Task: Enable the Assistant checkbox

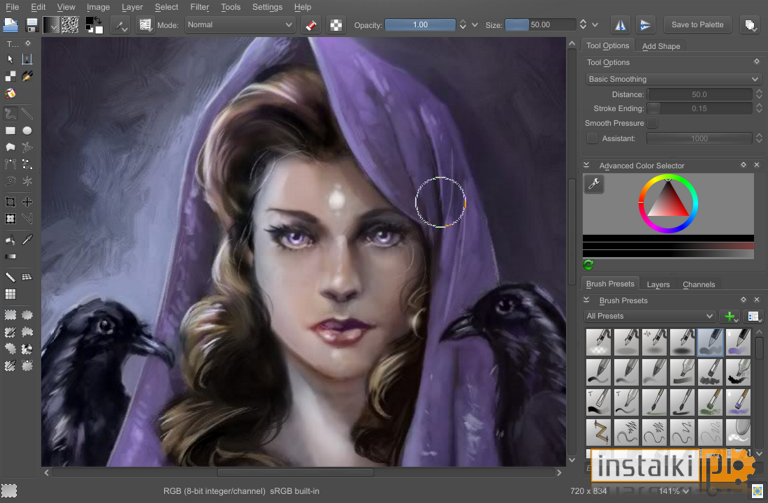Action: pos(592,139)
